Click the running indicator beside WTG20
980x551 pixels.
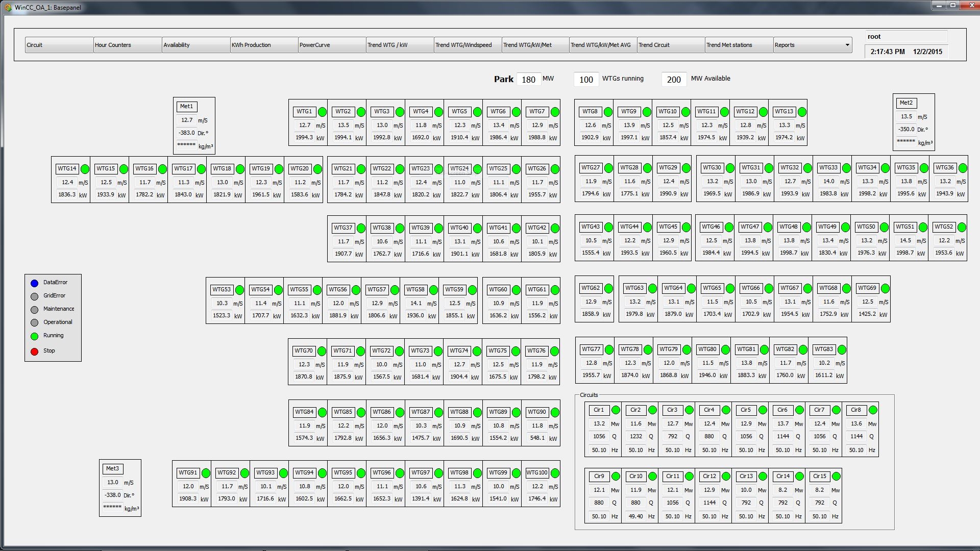(317, 169)
